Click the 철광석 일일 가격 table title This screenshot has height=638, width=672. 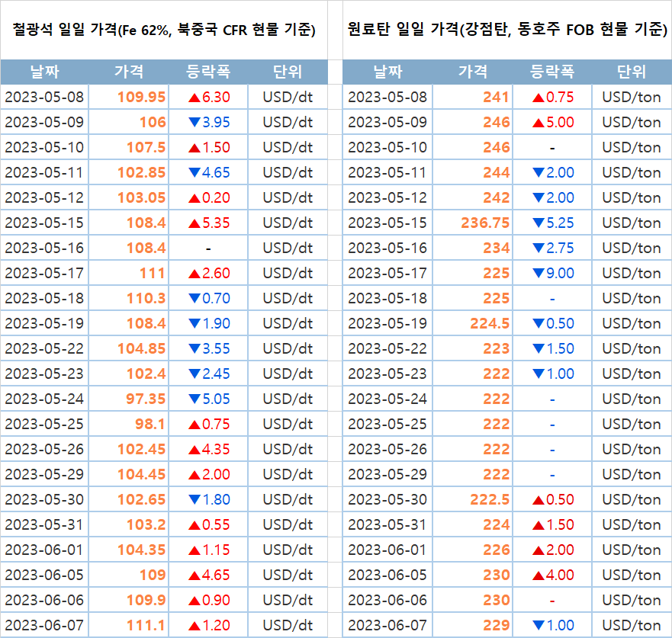pos(164,30)
